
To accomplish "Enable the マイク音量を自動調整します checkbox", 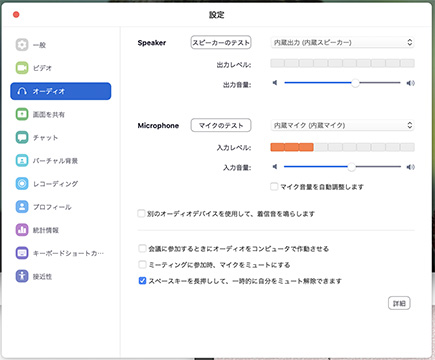I will pos(274,187).
